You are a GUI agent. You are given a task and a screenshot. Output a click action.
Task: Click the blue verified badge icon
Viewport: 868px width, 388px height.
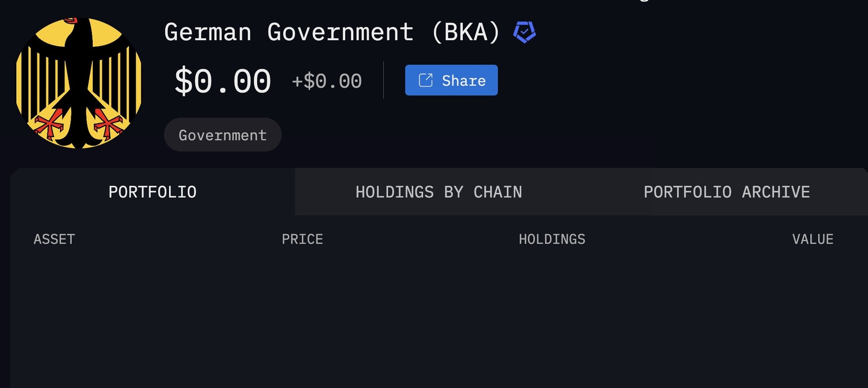click(x=524, y=32)
